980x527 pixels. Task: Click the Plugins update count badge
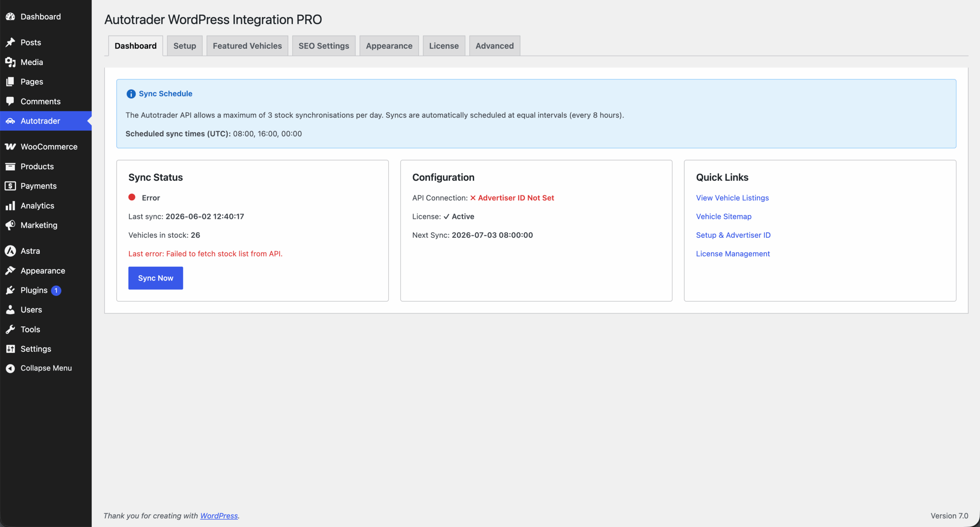coord(56,290)
